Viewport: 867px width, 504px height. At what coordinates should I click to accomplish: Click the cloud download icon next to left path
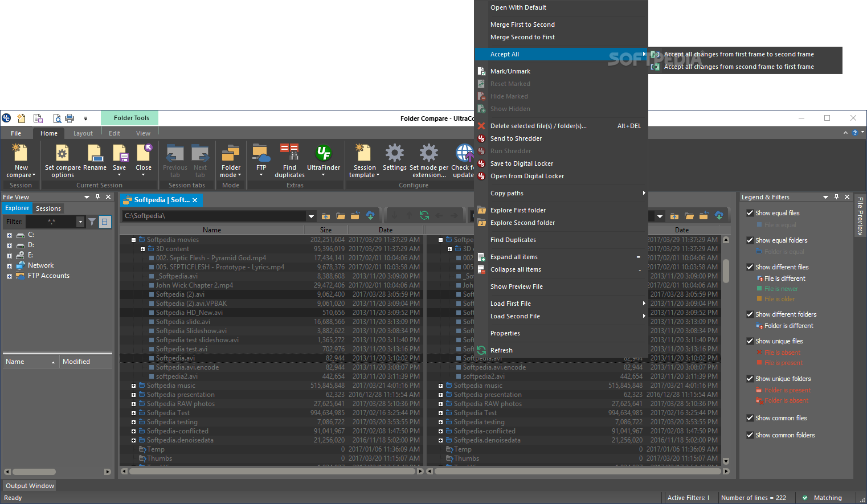point(370,216)
